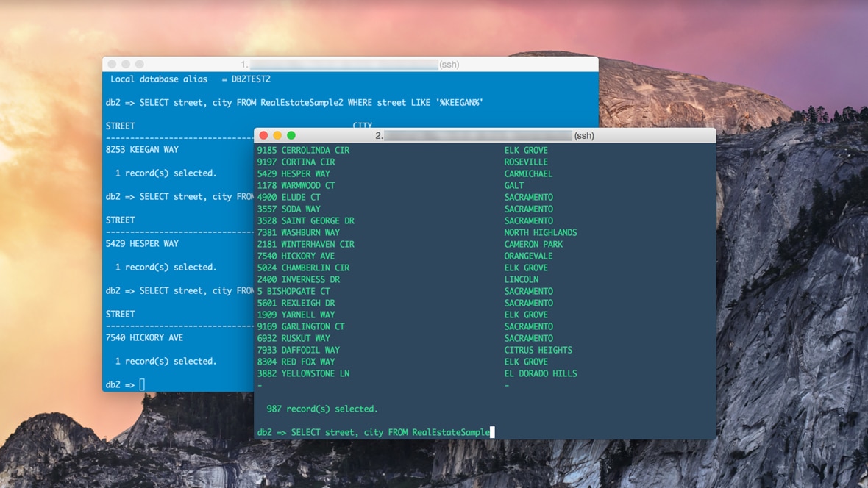Click the green zoom button on terminal 2
Screen dimensions: 868x488
(291, 135)
